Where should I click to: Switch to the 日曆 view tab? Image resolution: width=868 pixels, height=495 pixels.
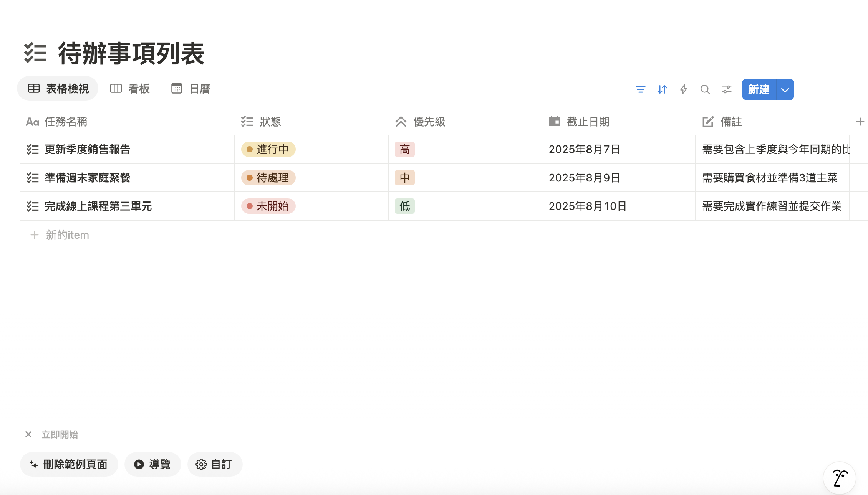(x=191, y=89)
